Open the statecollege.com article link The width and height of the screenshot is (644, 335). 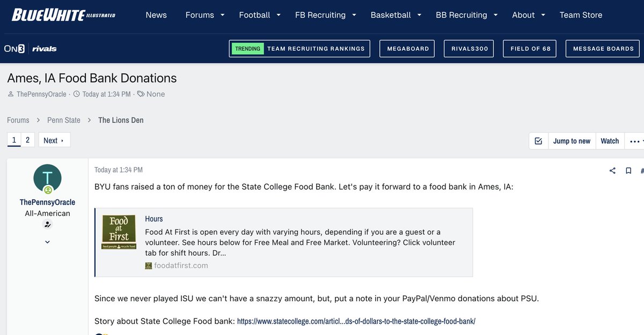[356, 321]
